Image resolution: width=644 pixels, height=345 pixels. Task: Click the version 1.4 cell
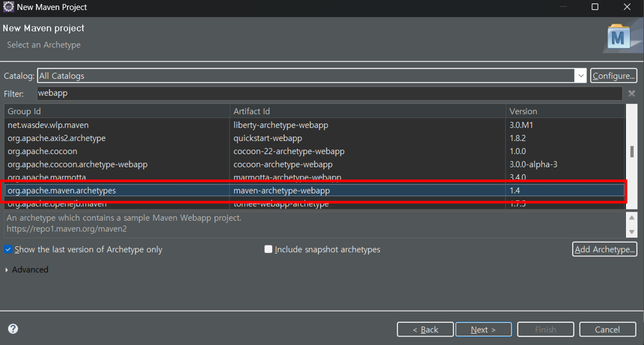[515, 191]
